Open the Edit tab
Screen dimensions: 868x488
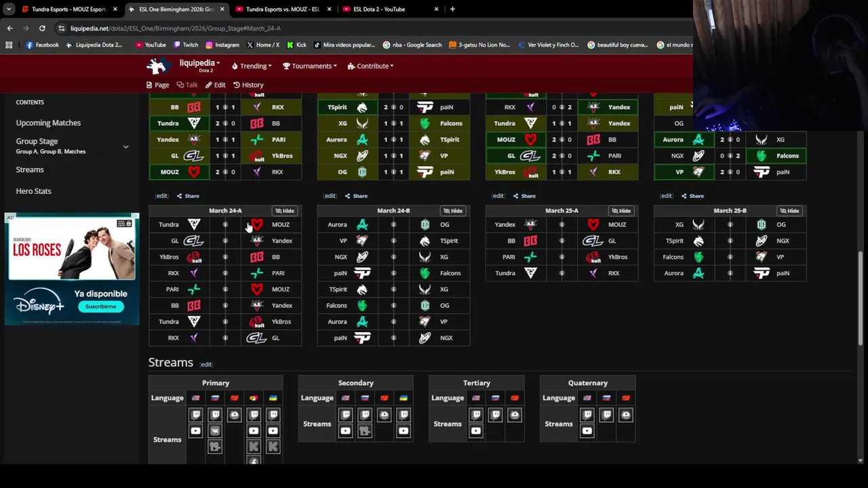click(216, 85)
